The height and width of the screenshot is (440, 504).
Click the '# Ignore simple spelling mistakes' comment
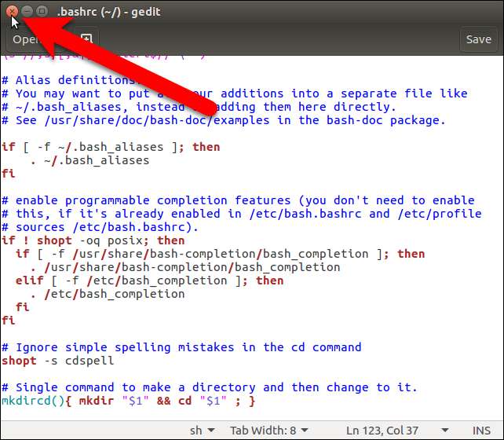[x=181, y=347]
